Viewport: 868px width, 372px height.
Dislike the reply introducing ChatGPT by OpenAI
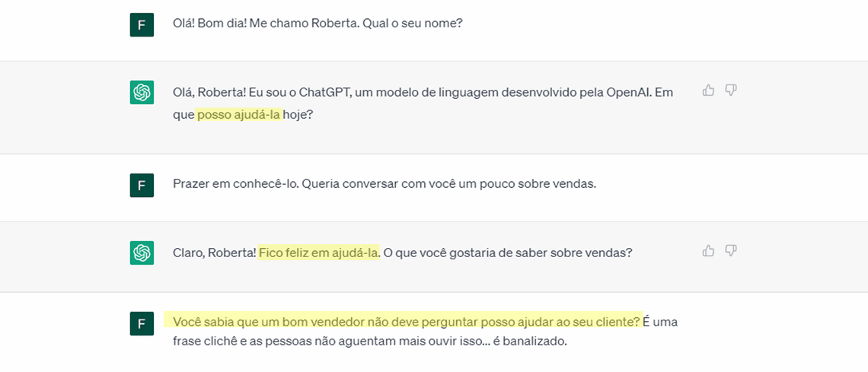click(x=731, y=91)
